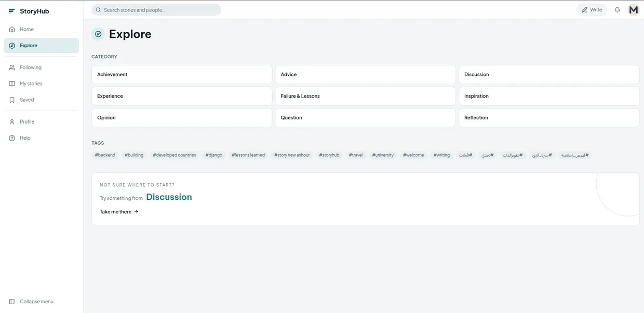Browse the Opinion category

click(x=182, y=118)
